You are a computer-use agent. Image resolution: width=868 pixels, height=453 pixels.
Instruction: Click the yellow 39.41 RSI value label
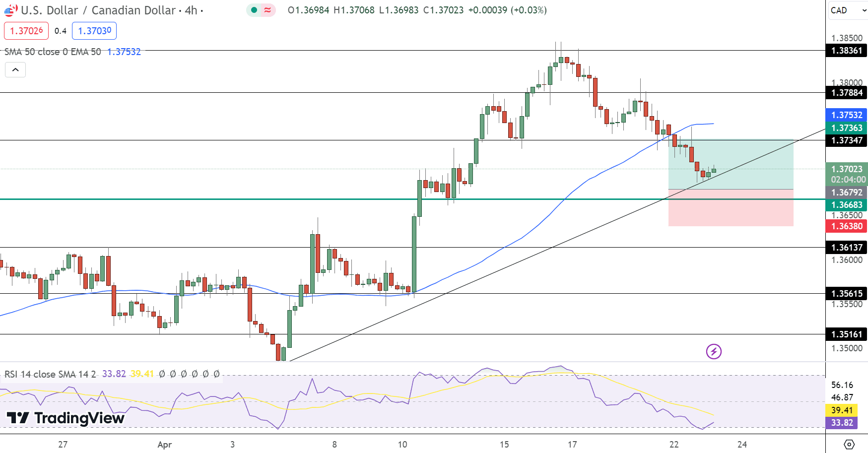pyautogui.click(x=842, y=410)
